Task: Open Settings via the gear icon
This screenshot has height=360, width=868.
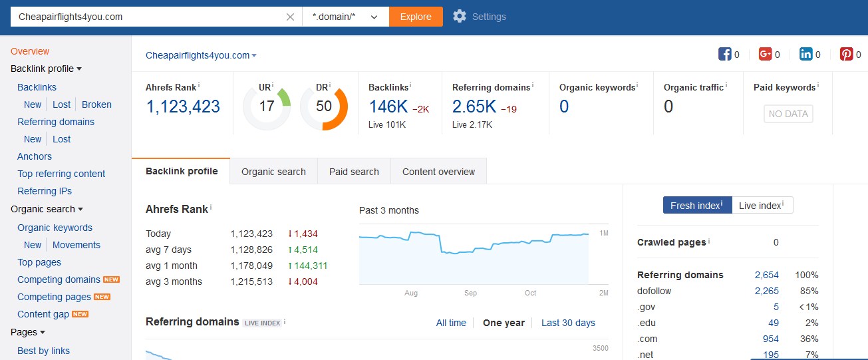Action: (x=460, y=17)
